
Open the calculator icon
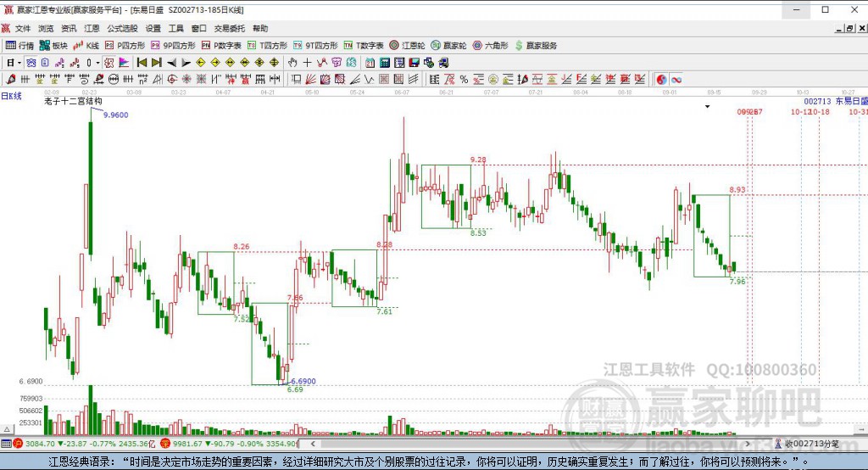pos(385,63)
